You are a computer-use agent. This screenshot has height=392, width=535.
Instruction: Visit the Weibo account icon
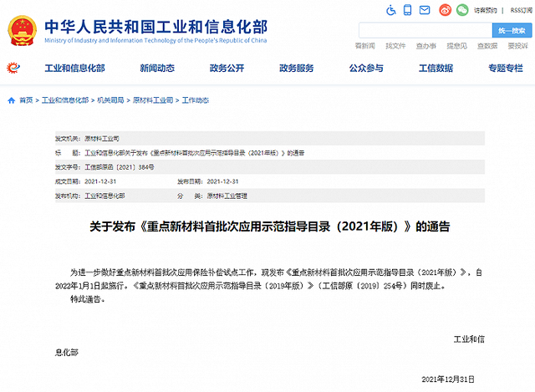[445, 10]
